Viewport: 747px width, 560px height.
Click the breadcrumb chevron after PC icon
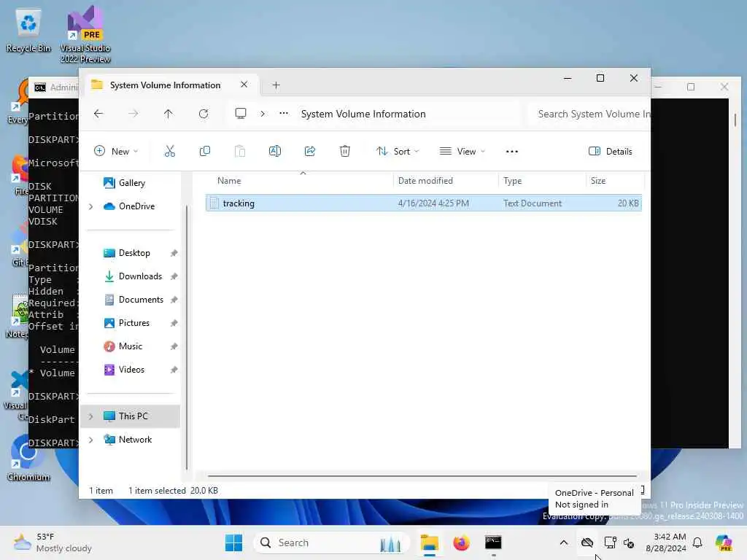(263, 114)
